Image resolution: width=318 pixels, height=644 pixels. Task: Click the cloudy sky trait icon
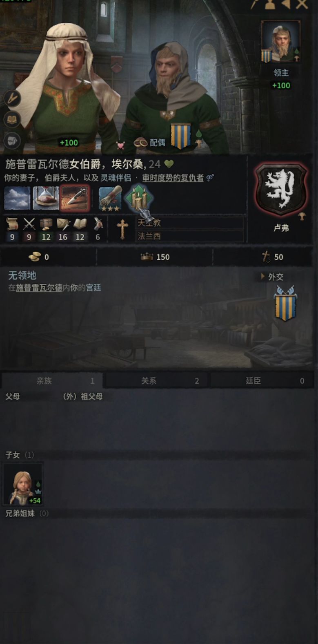pos(17,198)
